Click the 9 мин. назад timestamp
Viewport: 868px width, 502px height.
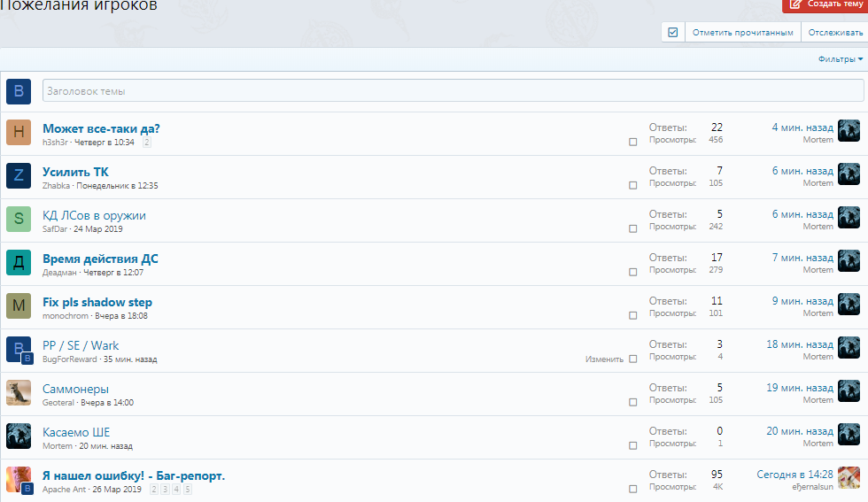tap(802, 301)
